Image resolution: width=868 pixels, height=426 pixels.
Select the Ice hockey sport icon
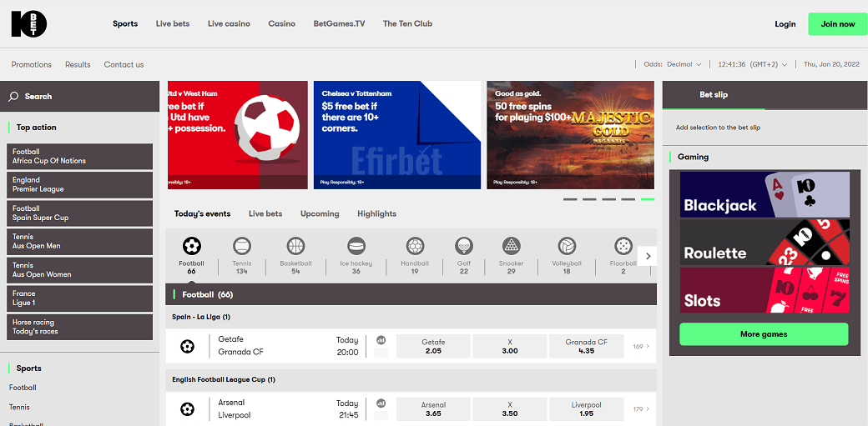click(356, 246)
